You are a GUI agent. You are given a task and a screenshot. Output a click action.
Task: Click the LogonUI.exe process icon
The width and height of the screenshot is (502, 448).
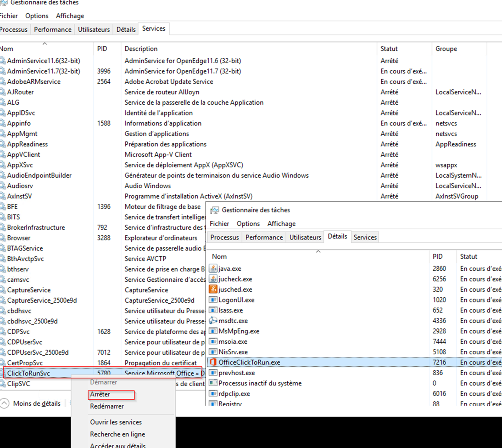[213, 300]
